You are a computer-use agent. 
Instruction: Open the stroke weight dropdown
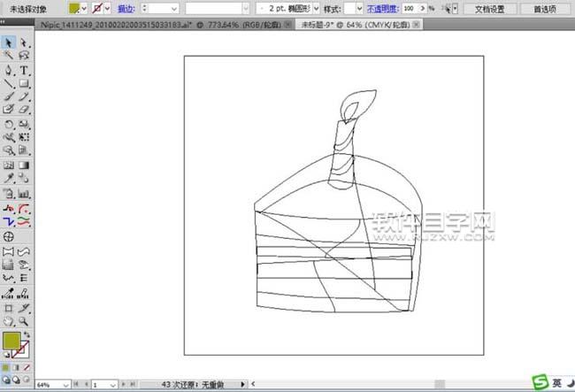click(174, 8)
